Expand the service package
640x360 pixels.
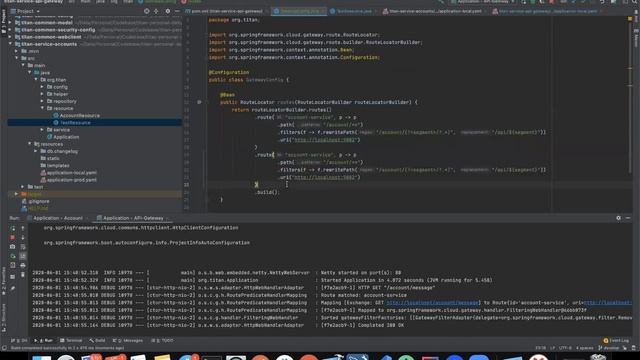pos(42,130)
